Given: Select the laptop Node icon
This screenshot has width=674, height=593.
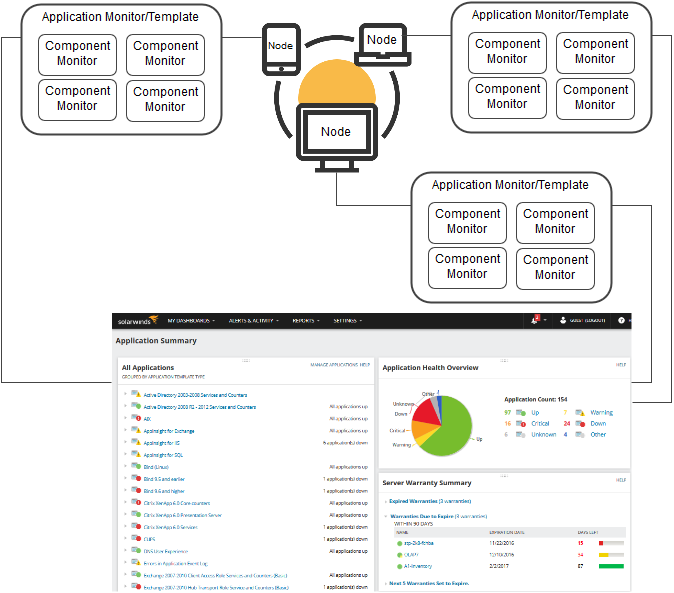Looking at the screenshot, I should tap(381, 42).
